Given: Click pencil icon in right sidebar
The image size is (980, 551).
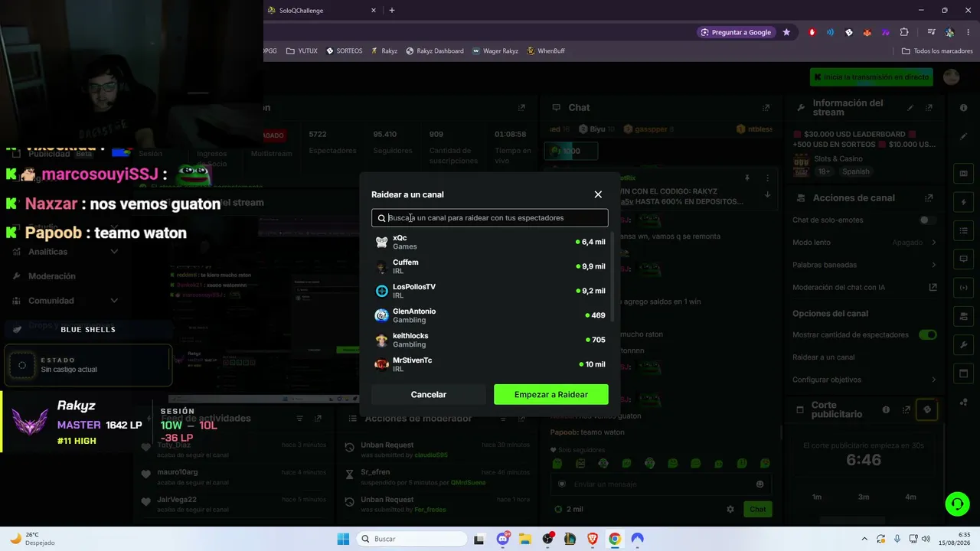Looking at the screenshot, I should tap(963, 137).
